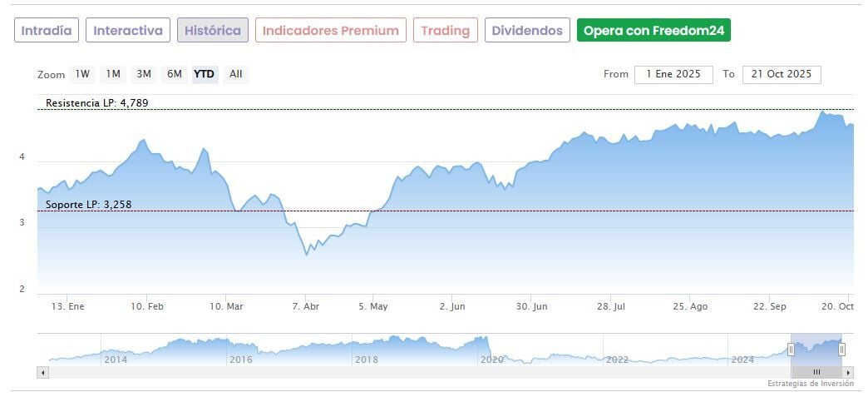Open the Indicadores Premium tab
This screenshot has height=397, width=868.
click(331, 31)
